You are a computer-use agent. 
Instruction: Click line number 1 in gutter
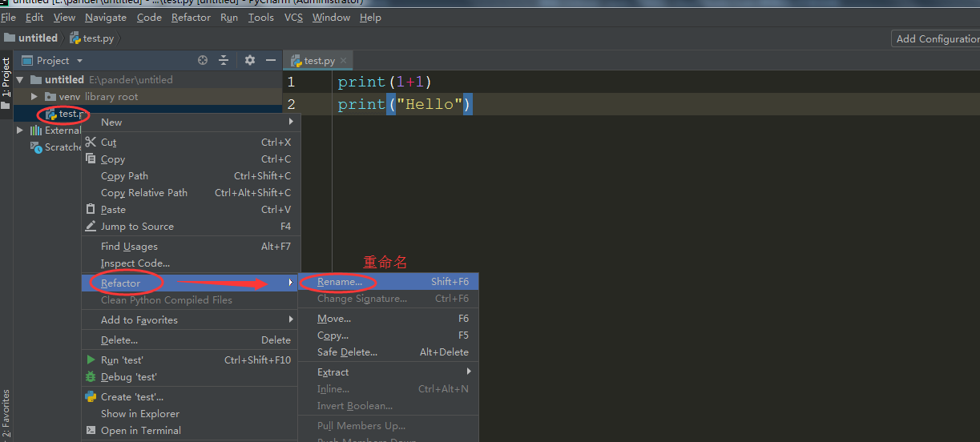(x=291, y=82)
